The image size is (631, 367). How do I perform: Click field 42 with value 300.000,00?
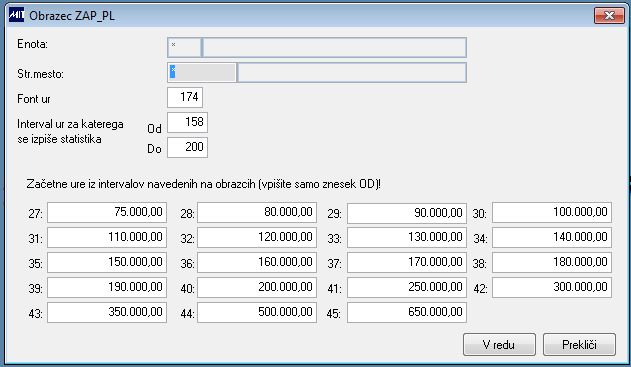pos(552,287)
